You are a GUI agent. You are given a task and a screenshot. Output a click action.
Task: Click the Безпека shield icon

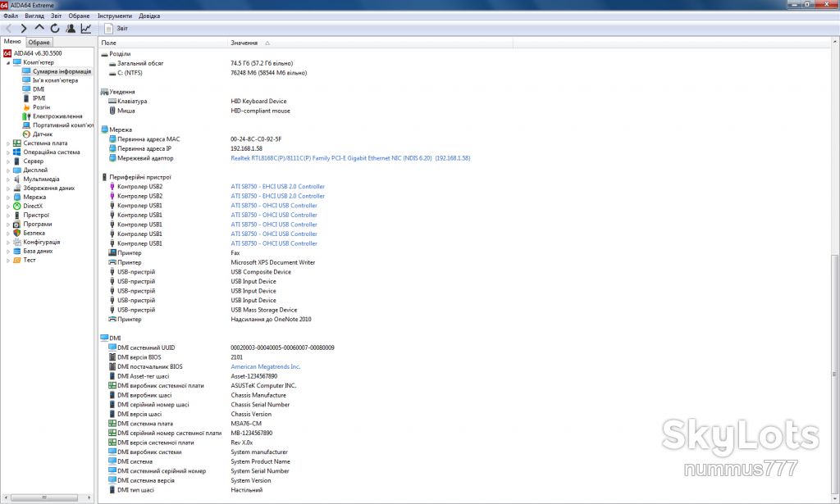pyautogui.click(x=16, y=233)
